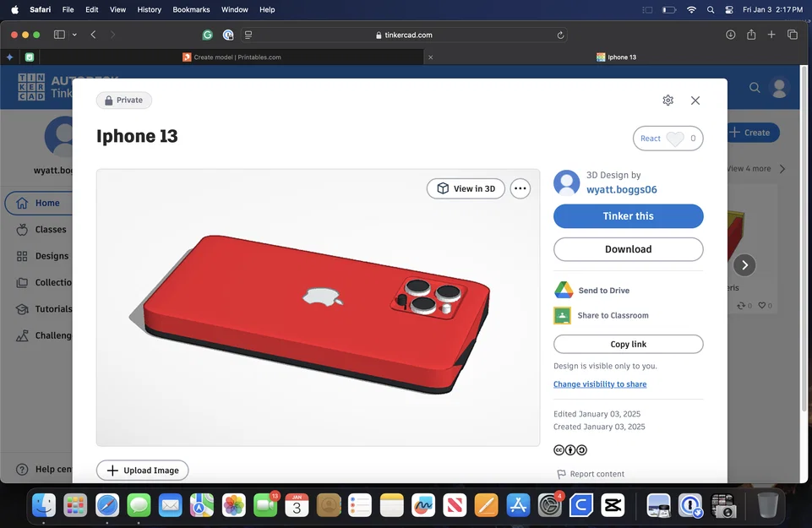Image resolution: width=812 pixels, height=528 pixels.
Task: Click pinned green tab
Action: coord(30,57)
